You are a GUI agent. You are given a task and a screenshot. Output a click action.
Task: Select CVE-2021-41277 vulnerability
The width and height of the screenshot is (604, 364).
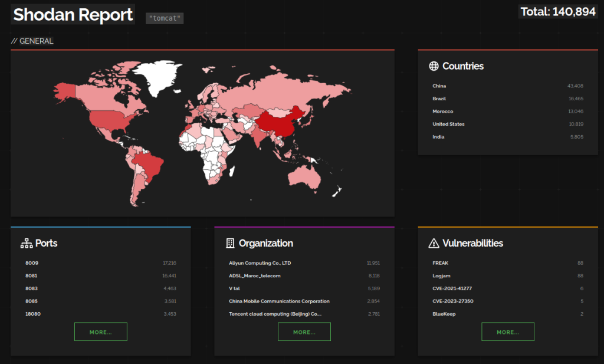tap(452, 288)
